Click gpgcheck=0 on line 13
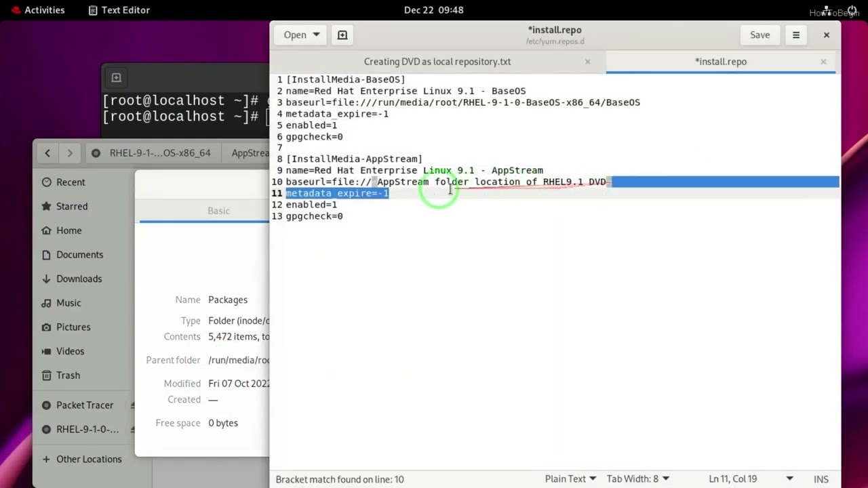Screen dimensions: 868x488 [314, 216]
